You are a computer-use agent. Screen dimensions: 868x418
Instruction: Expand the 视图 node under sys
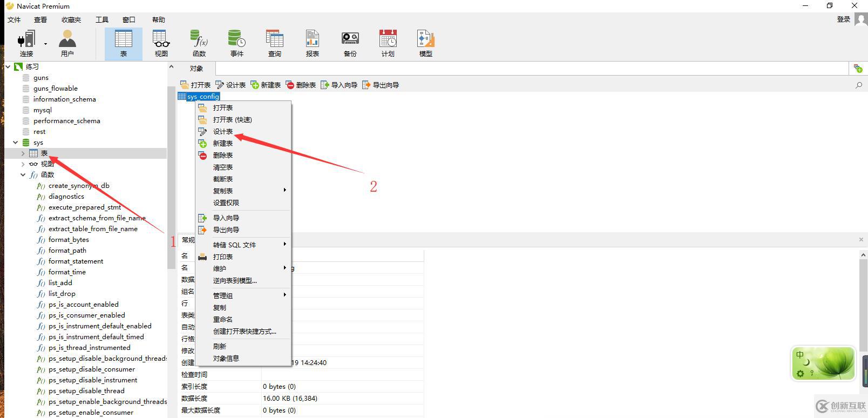point(23,164)
